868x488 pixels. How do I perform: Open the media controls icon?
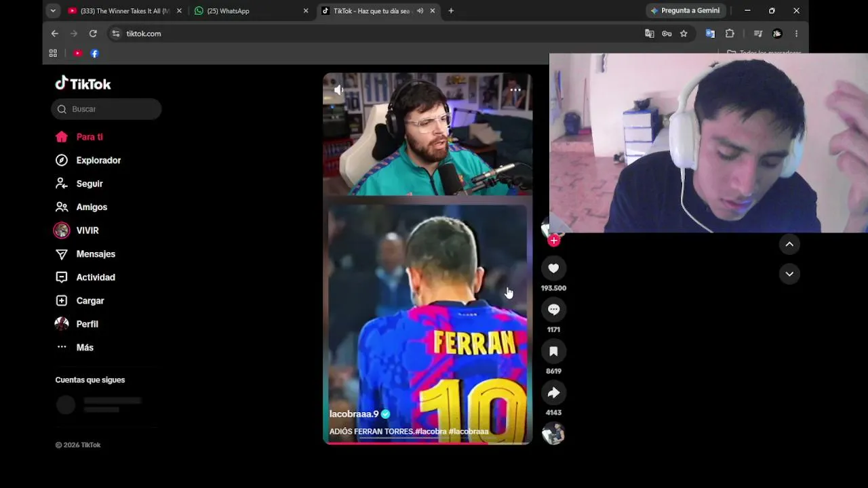(x=758, y=34)
